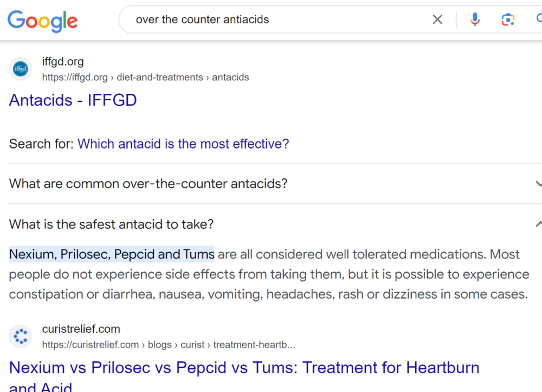Click the IFFGD site favicon
Image resolution: width=542 pixels, height=392 pixels.
tap(21, 69)
